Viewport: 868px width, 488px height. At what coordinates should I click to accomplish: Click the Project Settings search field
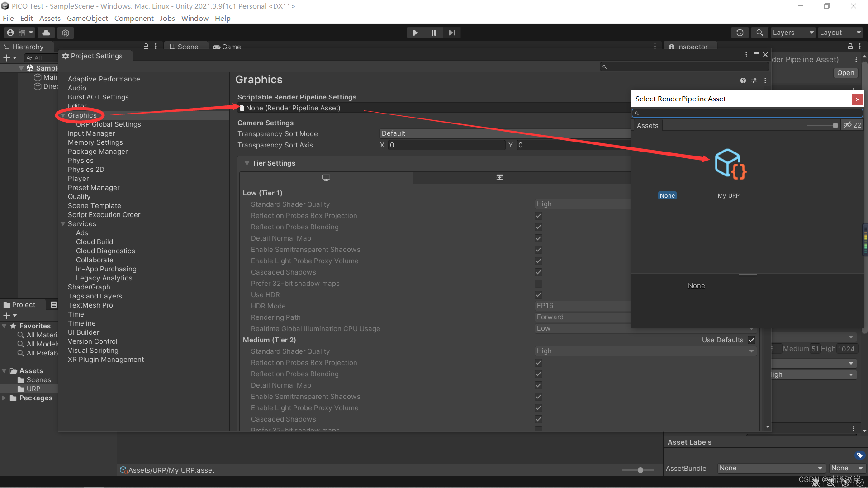pos(685,66)
